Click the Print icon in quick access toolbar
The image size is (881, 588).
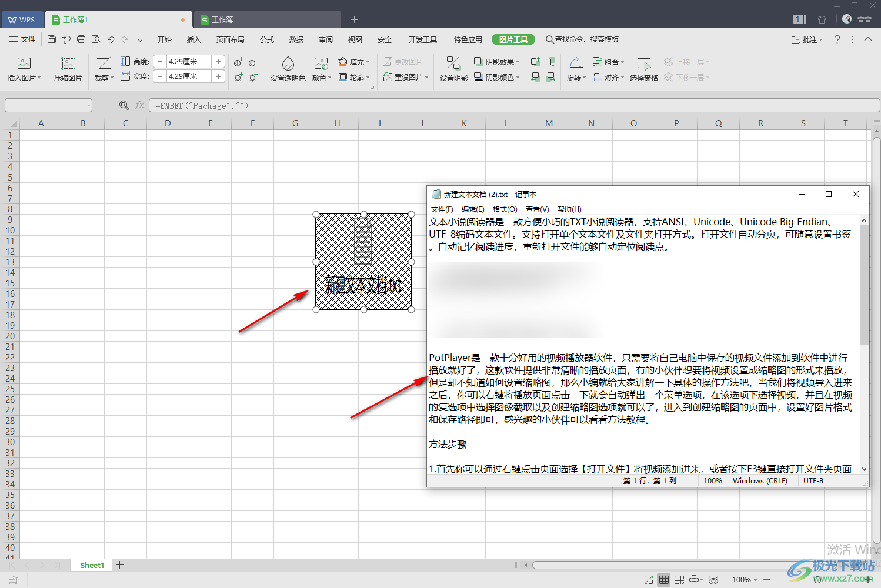click(81, 39)
